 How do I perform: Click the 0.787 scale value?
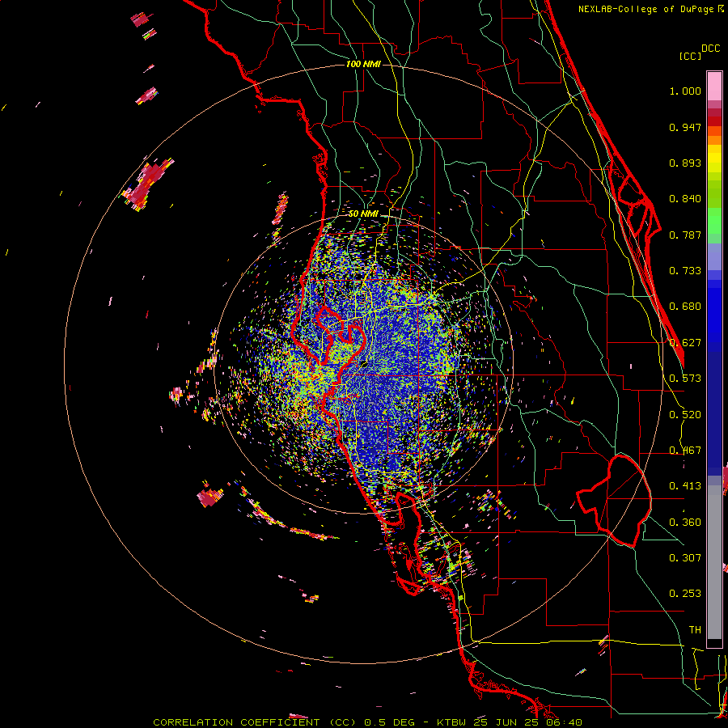pos(685,235)
